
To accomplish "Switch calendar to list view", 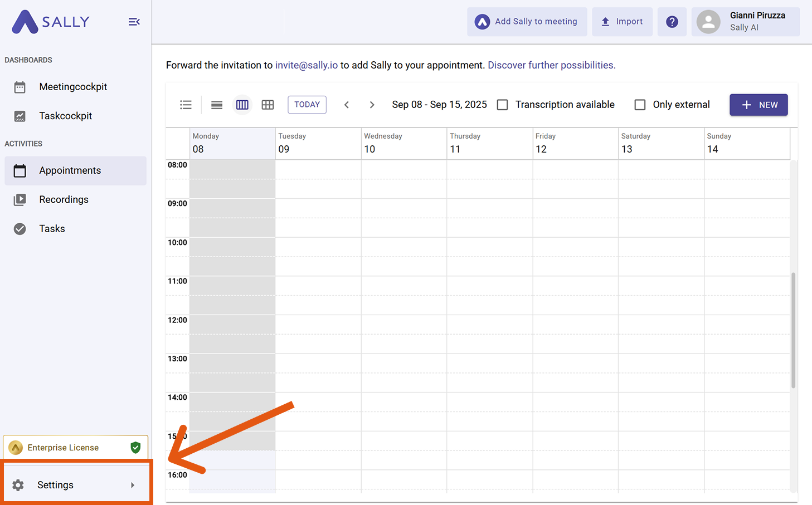I will coord(186,105).
